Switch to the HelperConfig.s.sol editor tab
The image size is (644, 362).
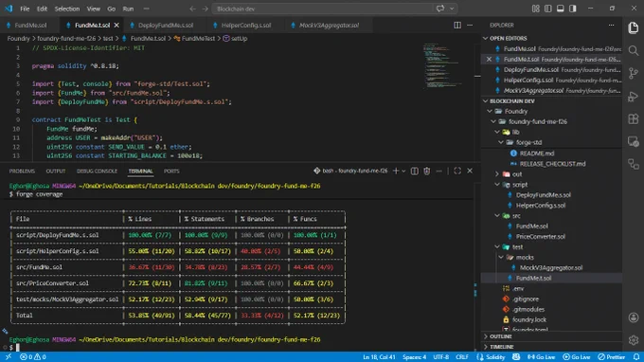pos(246,25)
